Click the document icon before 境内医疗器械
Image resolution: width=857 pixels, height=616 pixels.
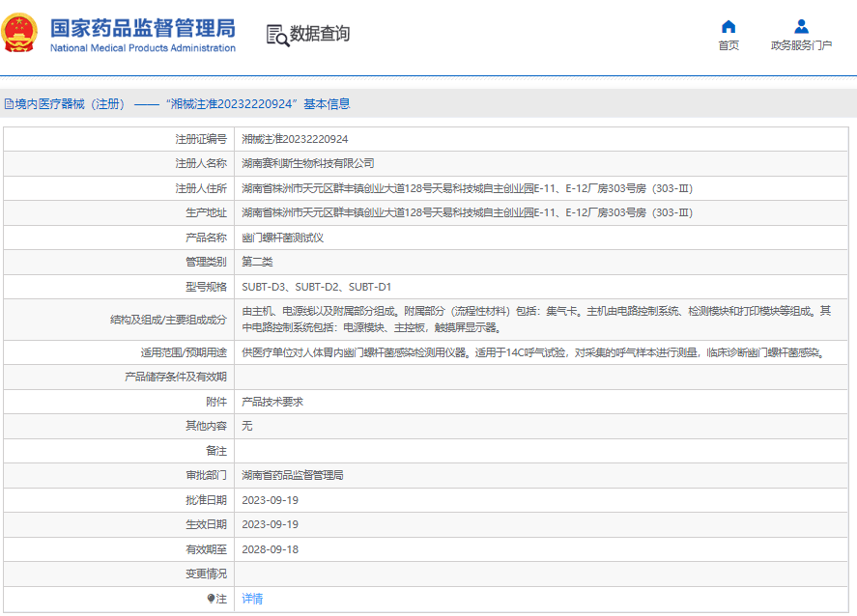click(9, 103)
